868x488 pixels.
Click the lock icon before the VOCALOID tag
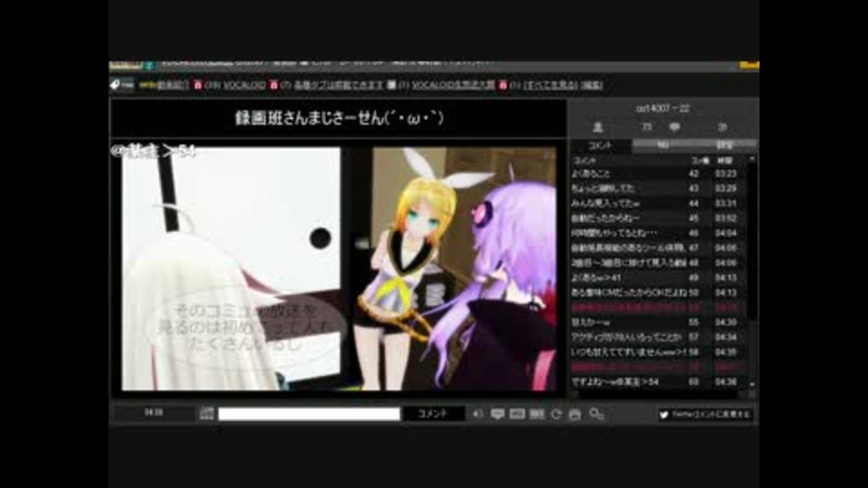[198, 85]
